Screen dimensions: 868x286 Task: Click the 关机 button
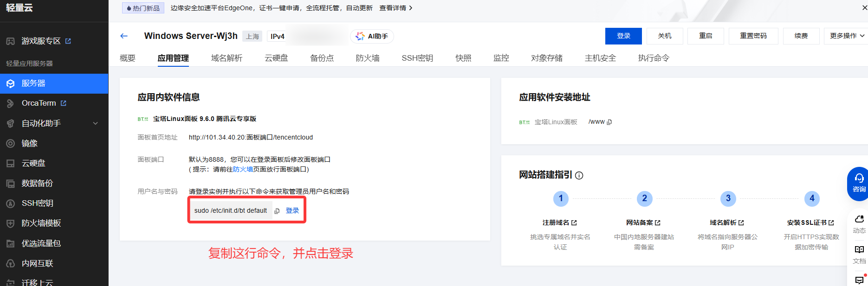(665, 36)
